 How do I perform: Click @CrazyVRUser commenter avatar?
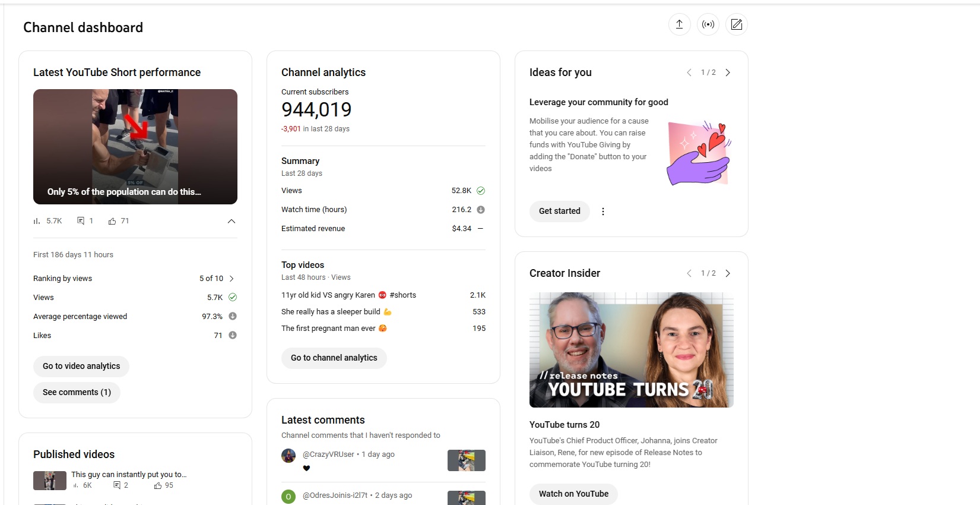coord(288,456)
